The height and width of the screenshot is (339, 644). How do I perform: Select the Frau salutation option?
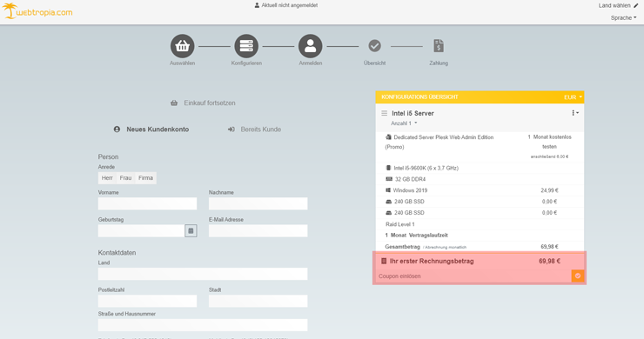125,178
